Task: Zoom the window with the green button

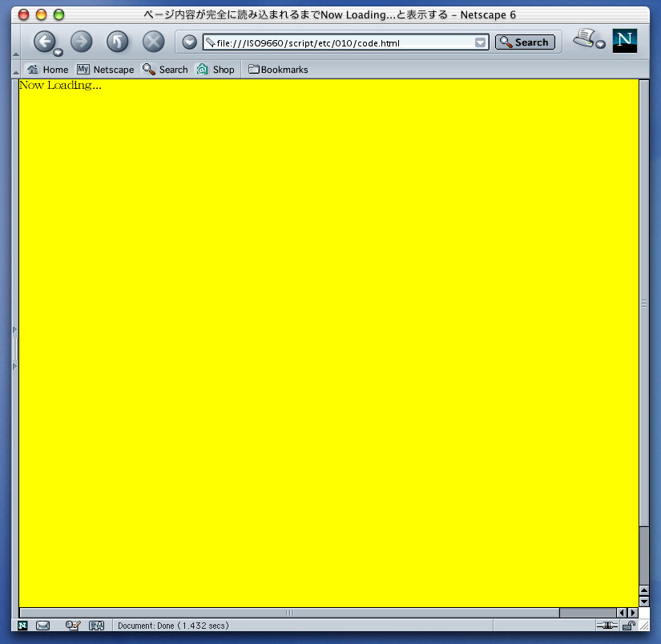Action: pyautogui.click(x=59, y=14)
